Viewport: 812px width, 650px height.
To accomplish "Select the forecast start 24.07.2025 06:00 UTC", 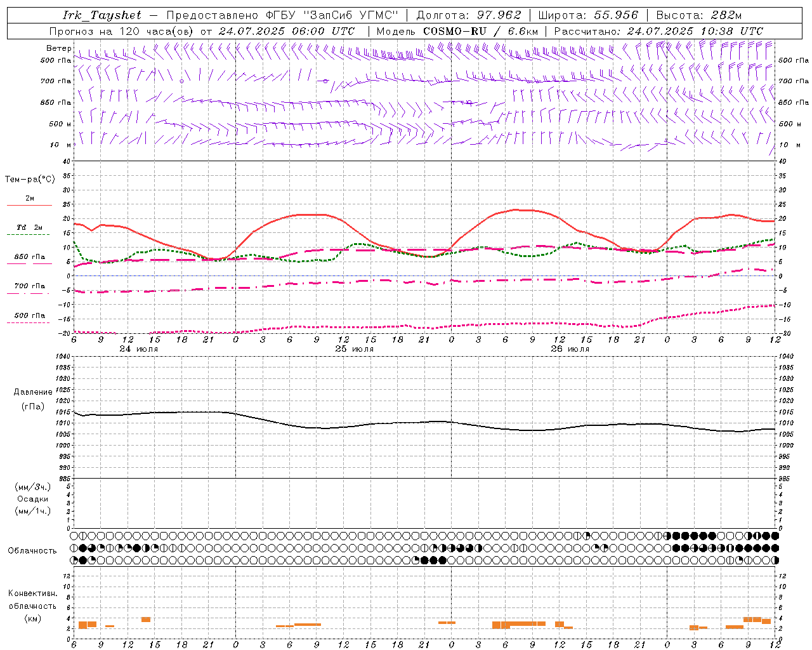I will (x=286, y=31).
